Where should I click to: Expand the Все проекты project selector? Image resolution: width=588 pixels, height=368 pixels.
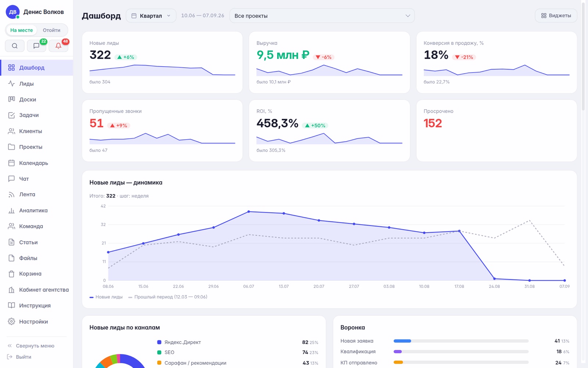point(322,16)
